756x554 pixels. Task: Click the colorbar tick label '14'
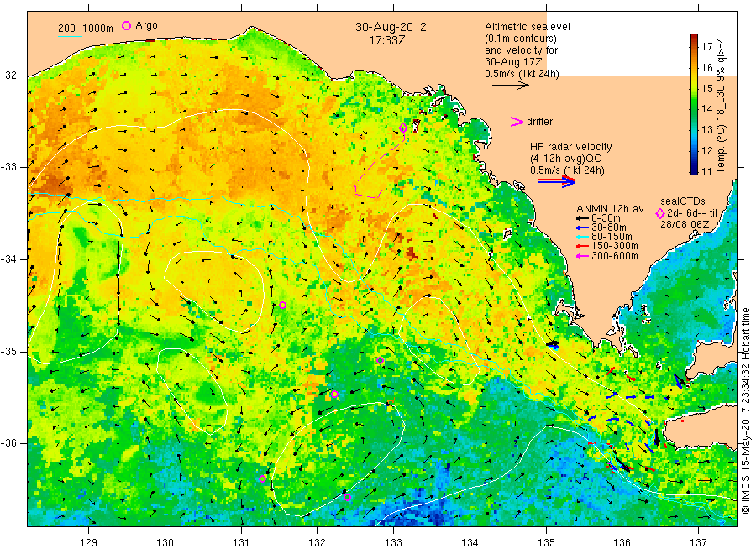[706, 109]
